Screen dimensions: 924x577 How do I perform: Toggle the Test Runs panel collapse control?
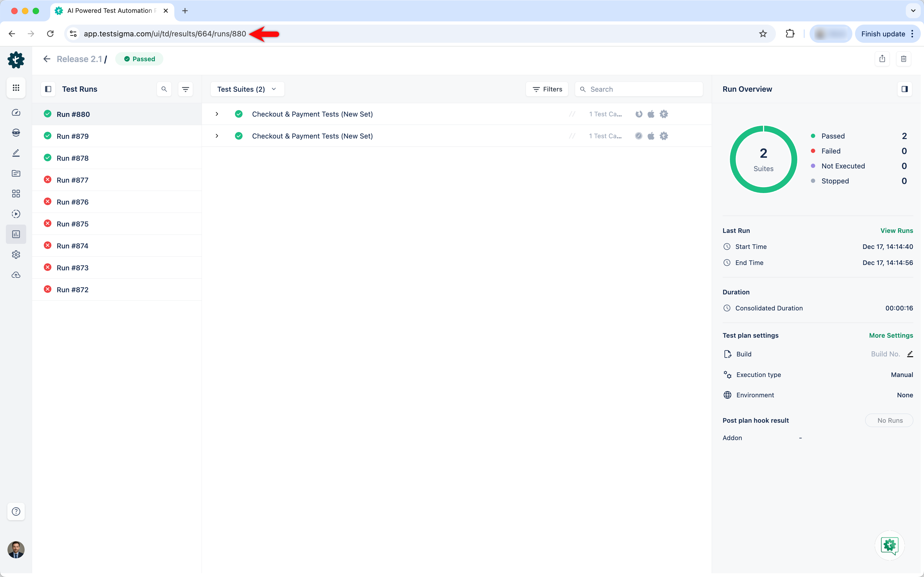click(x=48, y=89)
